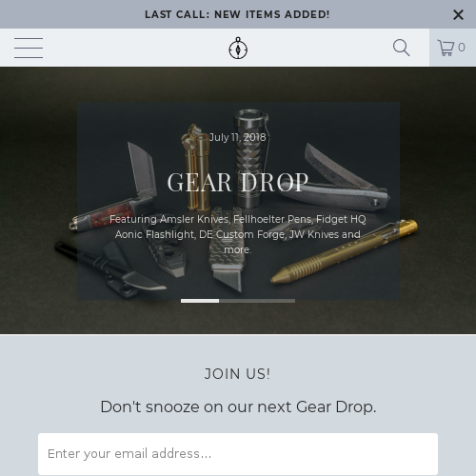
Task: Click the Last Call: New Items Added banner text
Action: (x=237, y=14)
